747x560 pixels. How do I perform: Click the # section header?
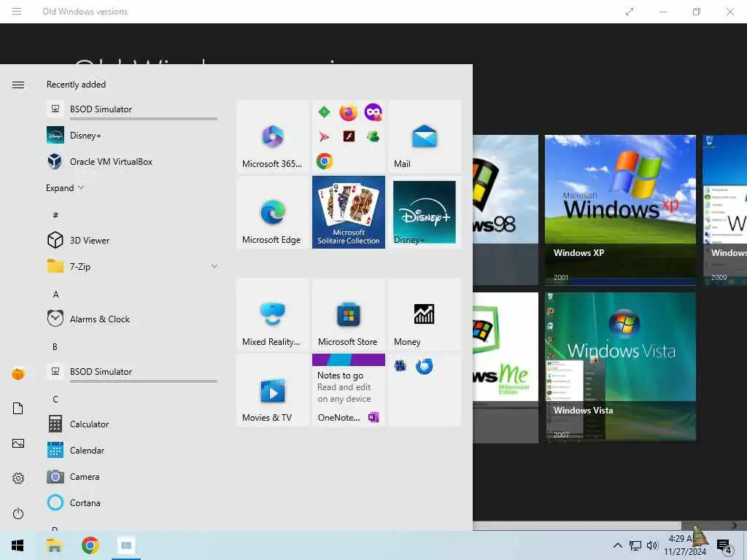click(55, 215)
